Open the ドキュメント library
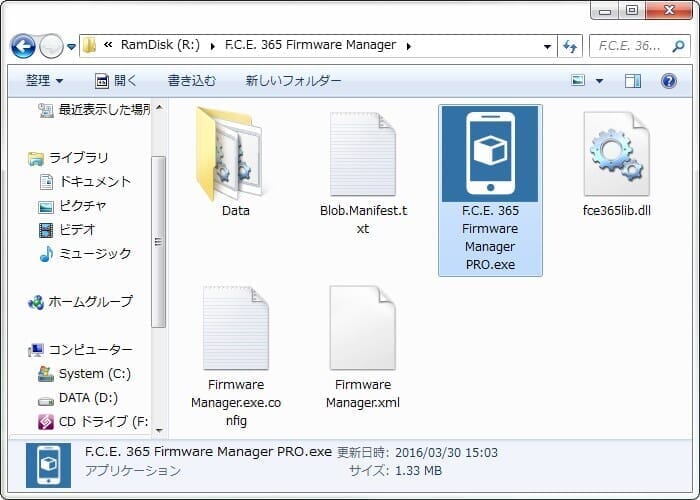700x500 pixels. (x=85, y=182)
